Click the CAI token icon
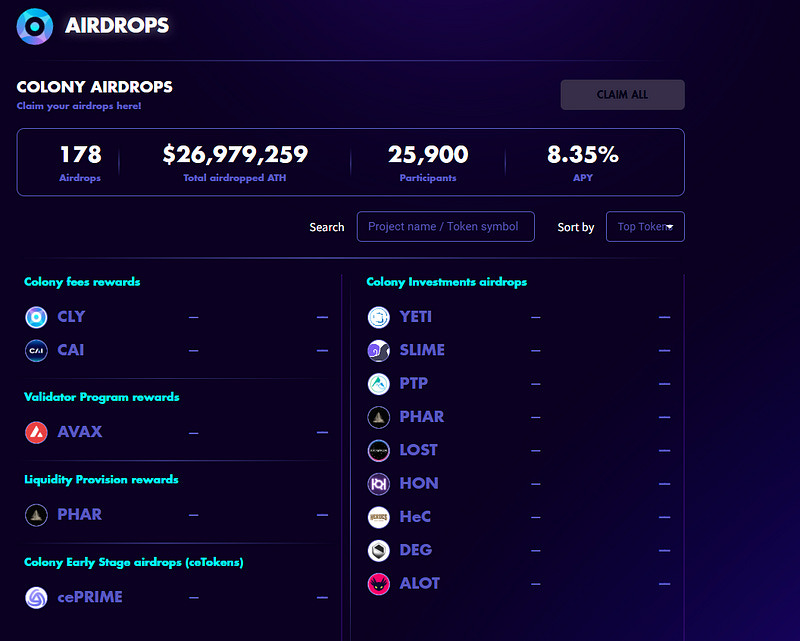The image size is (800, 641). pyautogui.click(x=36, y=351)
